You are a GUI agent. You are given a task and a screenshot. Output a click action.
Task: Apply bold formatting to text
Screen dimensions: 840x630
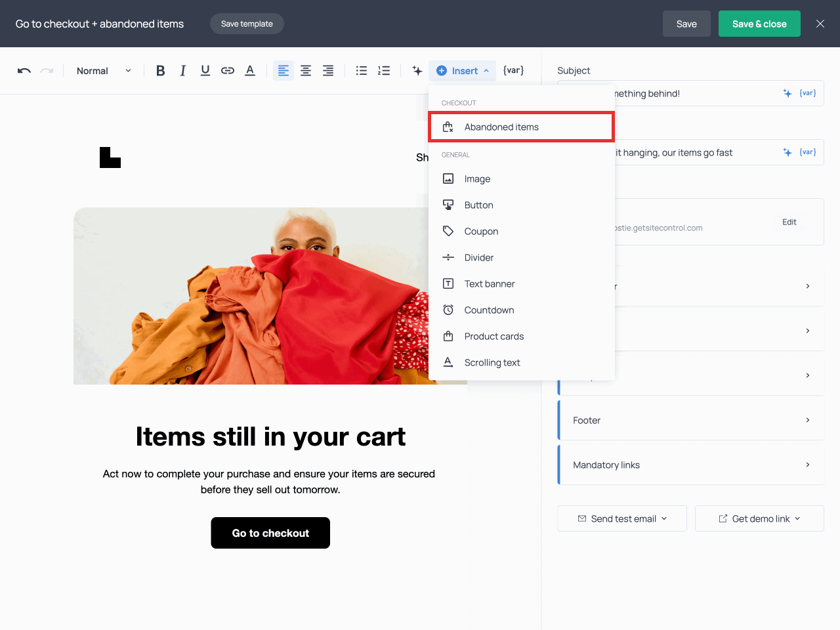tap(160, 71)
